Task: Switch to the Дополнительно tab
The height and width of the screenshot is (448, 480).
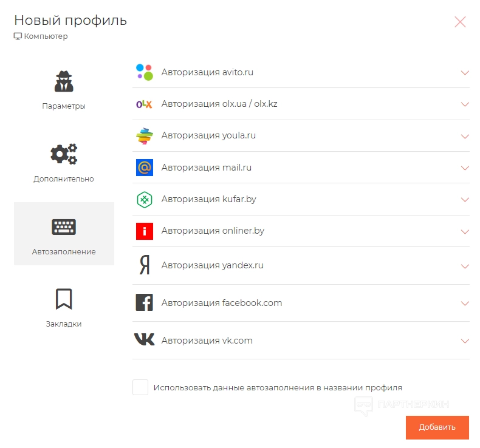Action: [64, 162]
